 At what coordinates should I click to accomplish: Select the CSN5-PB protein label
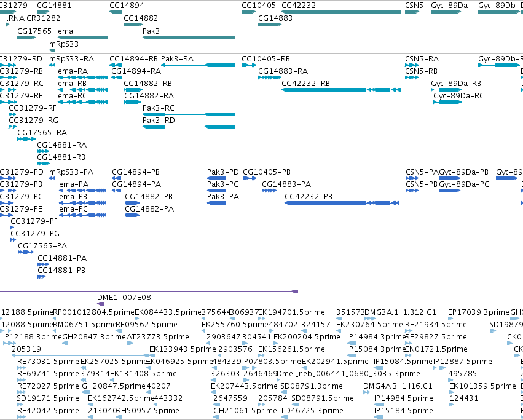(x=421, y=184)
